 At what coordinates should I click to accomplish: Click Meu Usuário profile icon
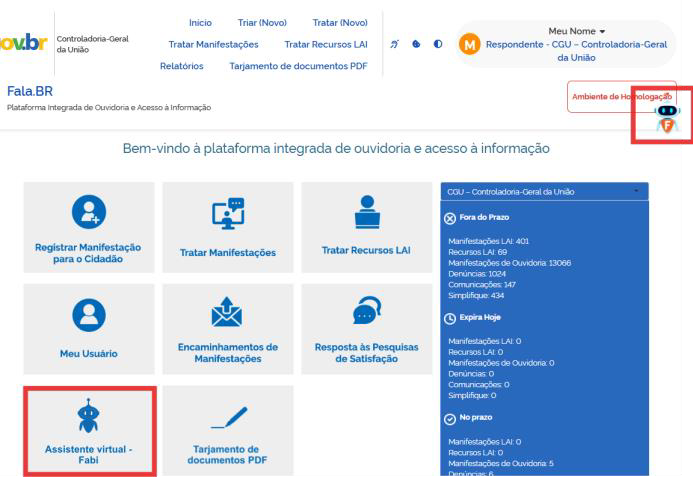click(89, 315)
